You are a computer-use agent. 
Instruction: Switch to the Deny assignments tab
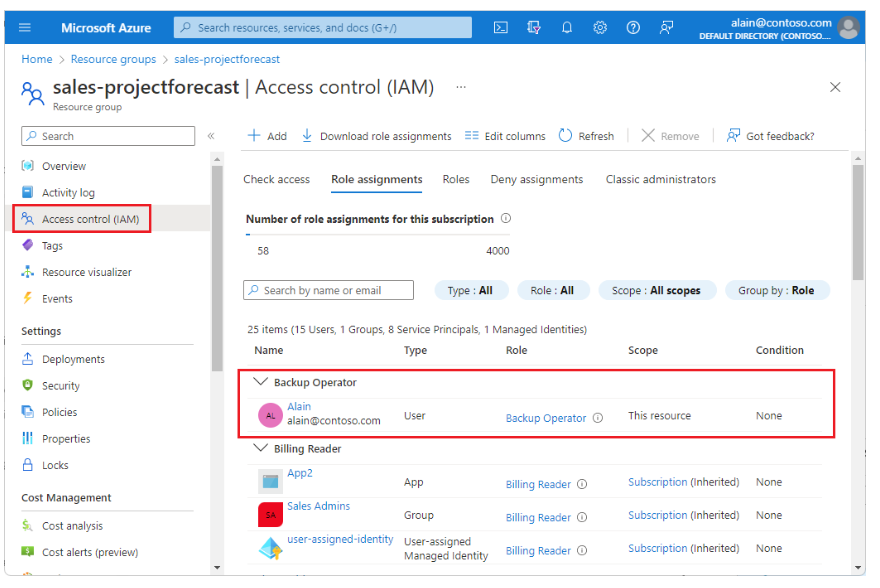pyautogui.click(x=536, y=180)
